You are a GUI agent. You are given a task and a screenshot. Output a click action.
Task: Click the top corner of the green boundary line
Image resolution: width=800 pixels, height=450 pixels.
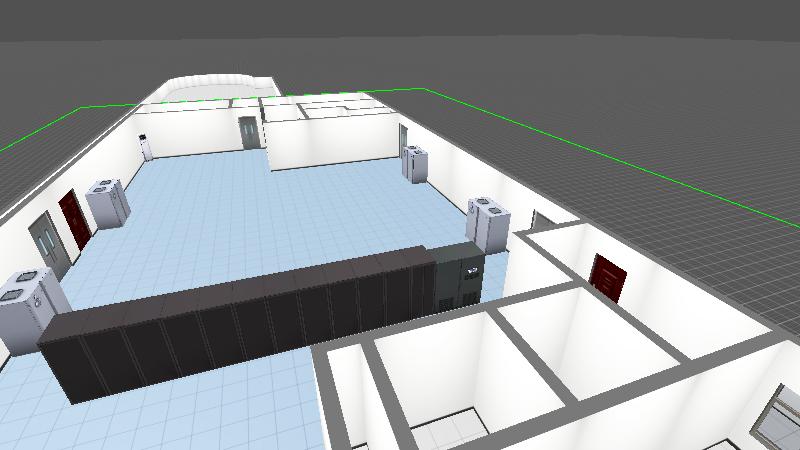[427, 89]
